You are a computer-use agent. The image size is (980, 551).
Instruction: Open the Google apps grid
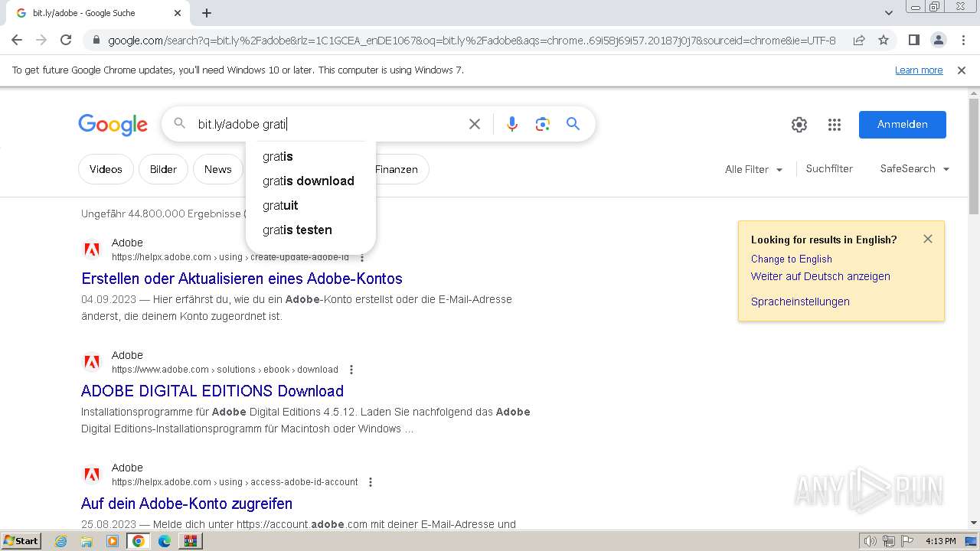[835, 125]
